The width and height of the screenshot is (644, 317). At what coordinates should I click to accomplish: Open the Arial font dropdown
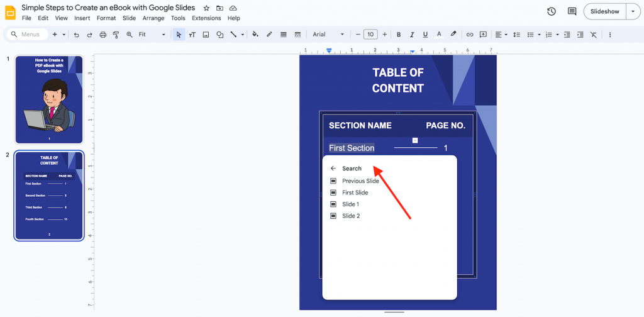point(328,35)
